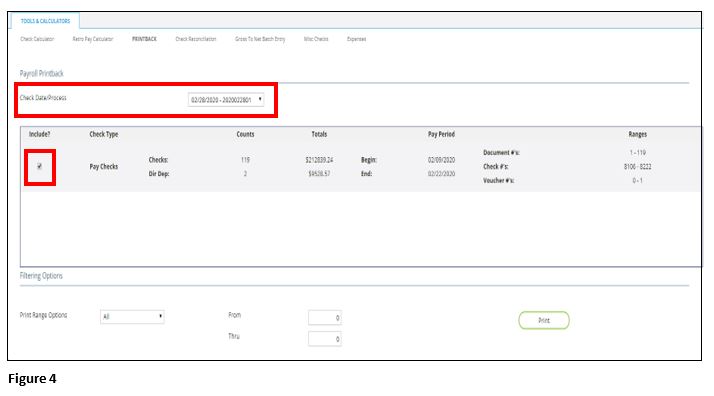Screen dimensions: 714x396
Task: Click the Pay Period column header
Action: (x=441, y=134)
